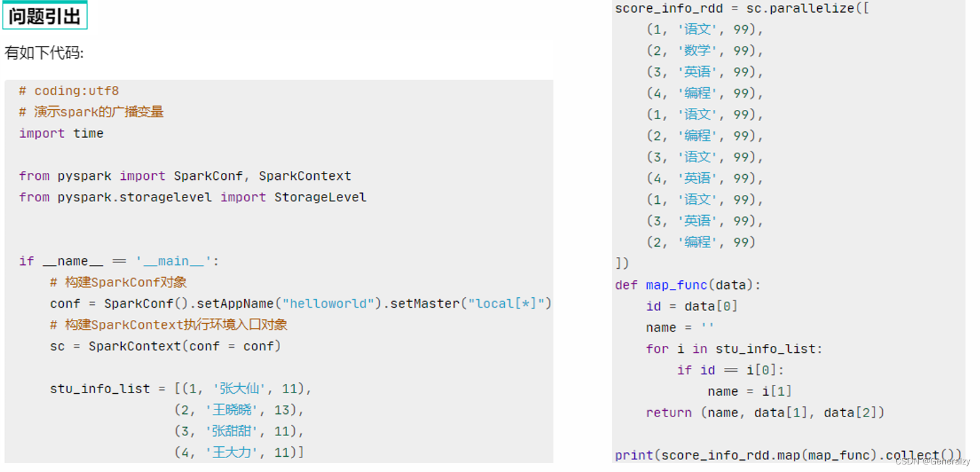This screenshot has height=472, width=980.
Task: Select the 演示spark的广播变量 comment line
Action: 92,112
